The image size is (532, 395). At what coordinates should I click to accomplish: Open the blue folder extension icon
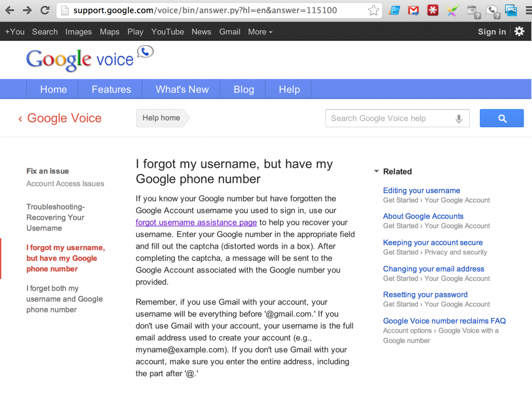click(394, 10)
